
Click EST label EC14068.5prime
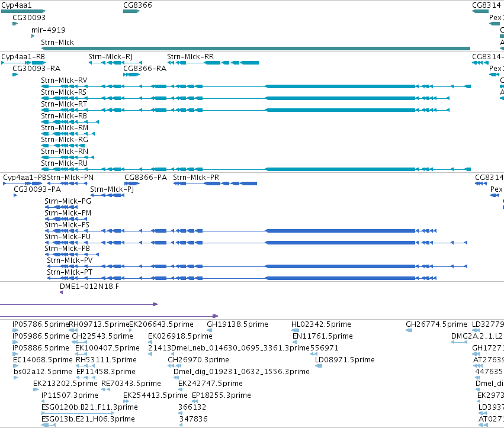coord(43,360)
